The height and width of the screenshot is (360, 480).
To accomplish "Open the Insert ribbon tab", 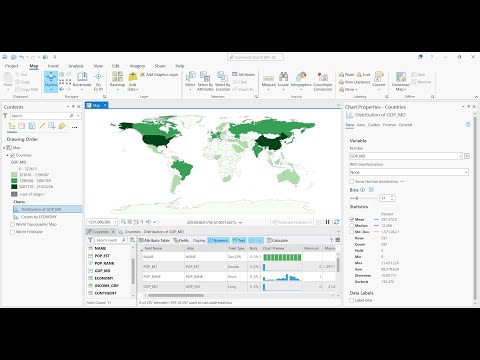I will tap(53, 66).
